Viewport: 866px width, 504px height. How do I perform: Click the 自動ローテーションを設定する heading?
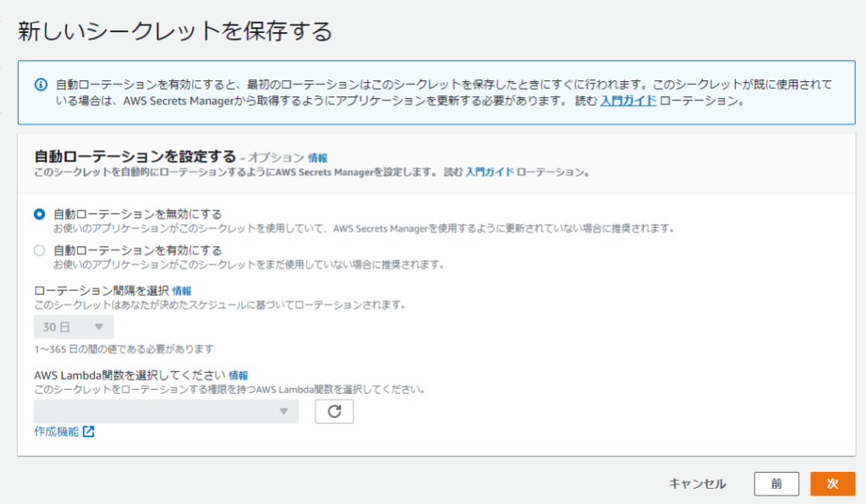pyautogui.click(x=134, y=156)
